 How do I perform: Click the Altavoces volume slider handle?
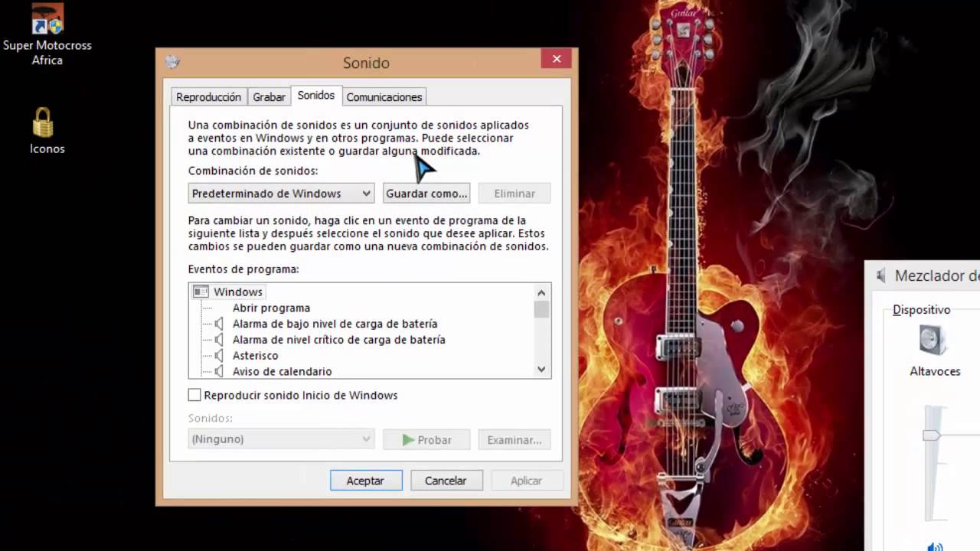tap(931, 435)
